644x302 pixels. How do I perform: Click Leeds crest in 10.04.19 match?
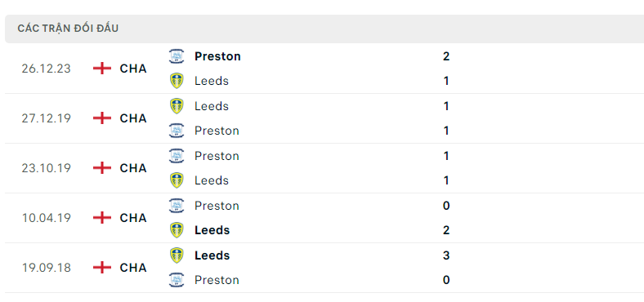click(x=177, y=230)
